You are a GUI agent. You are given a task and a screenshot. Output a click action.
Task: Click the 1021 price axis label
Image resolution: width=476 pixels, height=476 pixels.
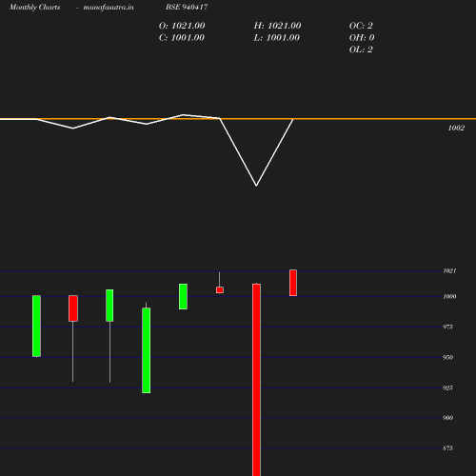coord(449,270)
